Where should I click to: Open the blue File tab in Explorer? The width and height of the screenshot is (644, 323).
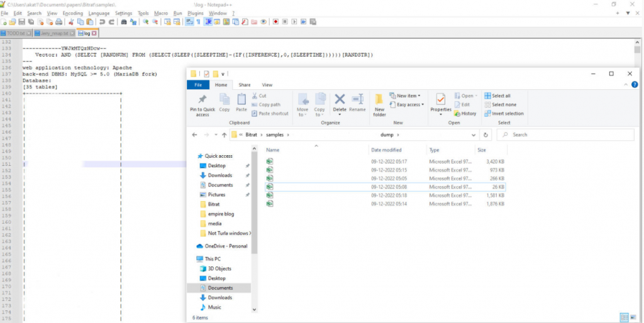(198, 85)
